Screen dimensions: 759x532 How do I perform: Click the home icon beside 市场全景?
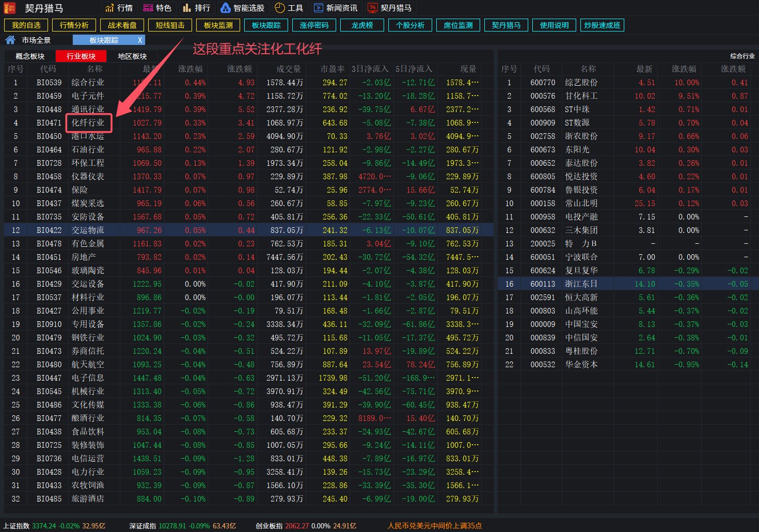click(10, 40)
